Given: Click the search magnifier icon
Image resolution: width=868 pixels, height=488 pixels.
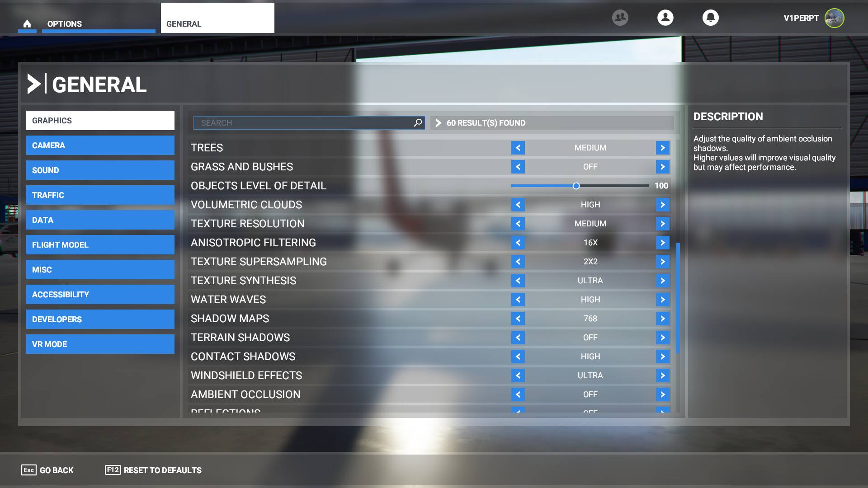Looking at the screenshot, I should (x=418, y=122).
